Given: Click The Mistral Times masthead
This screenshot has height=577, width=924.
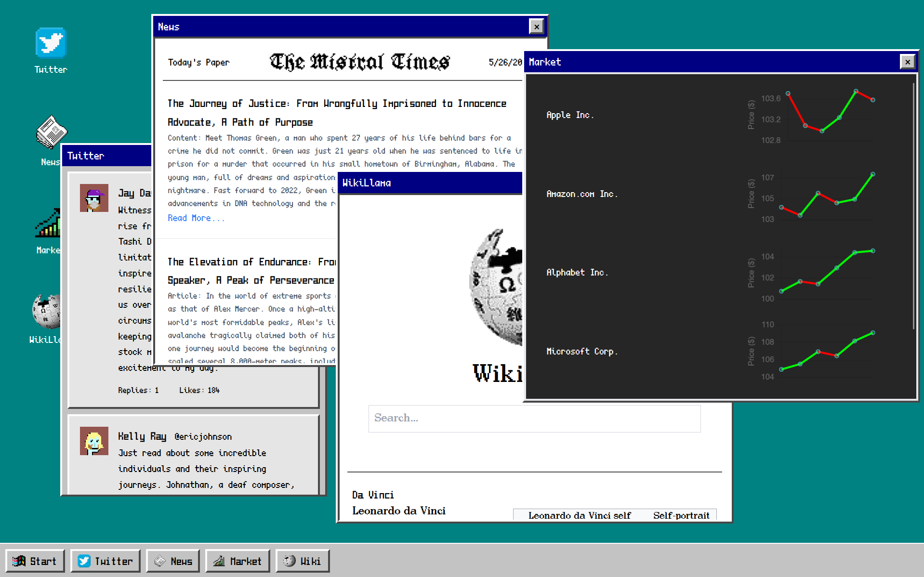Looking at the screenshot, I should click(359, 62).
